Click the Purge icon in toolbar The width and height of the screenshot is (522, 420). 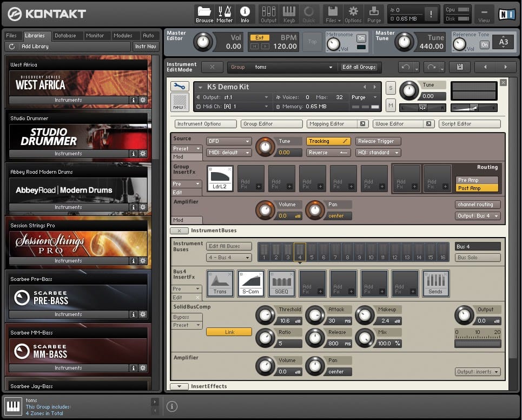point(374,13)
